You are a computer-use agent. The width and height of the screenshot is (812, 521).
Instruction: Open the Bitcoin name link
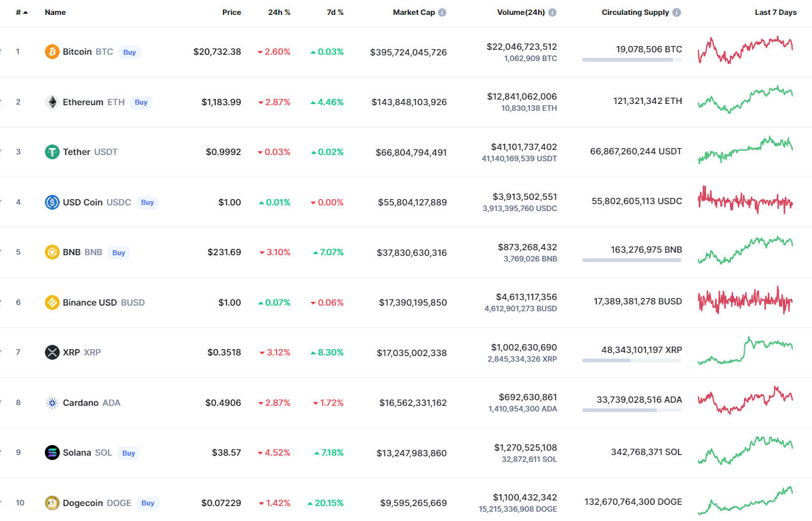pyautogui.click(x=77, y=52)
